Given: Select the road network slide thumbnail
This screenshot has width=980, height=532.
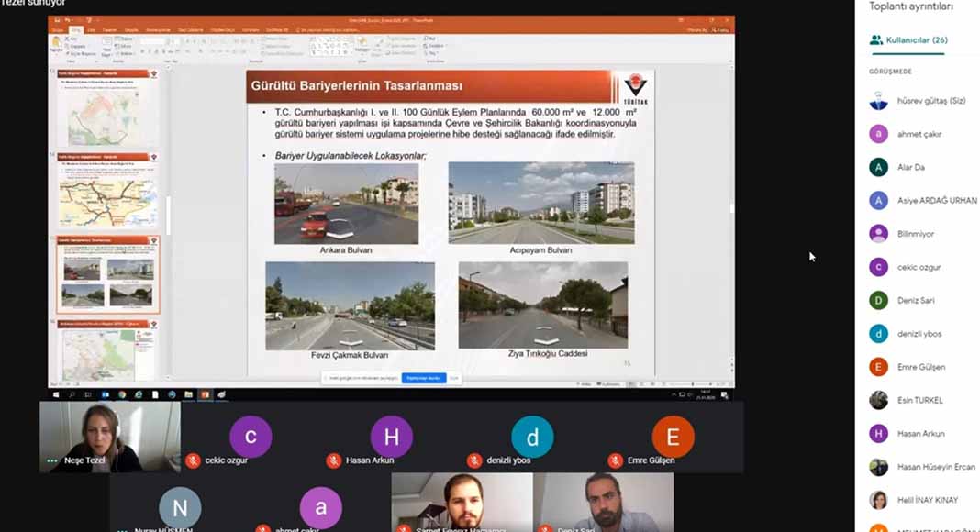Looking at the screenshot, I should [106, 191].
